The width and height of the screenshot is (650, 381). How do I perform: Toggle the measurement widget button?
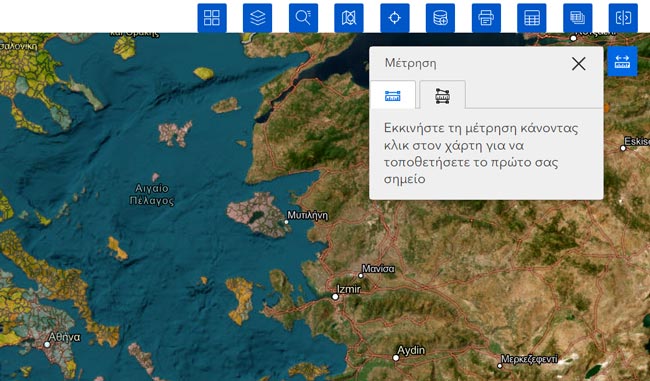tap(622, 62)
